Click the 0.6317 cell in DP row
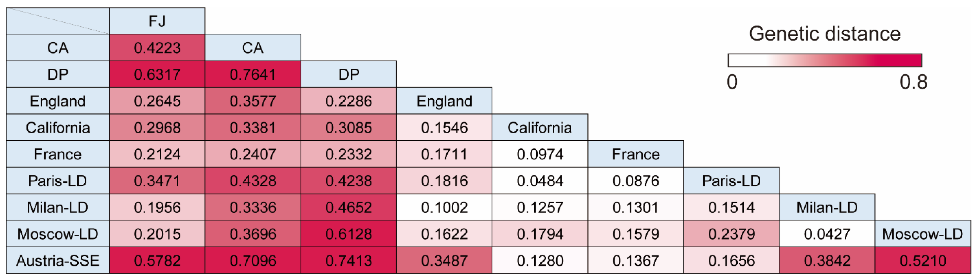980x280 pixels. click(157, 74)
